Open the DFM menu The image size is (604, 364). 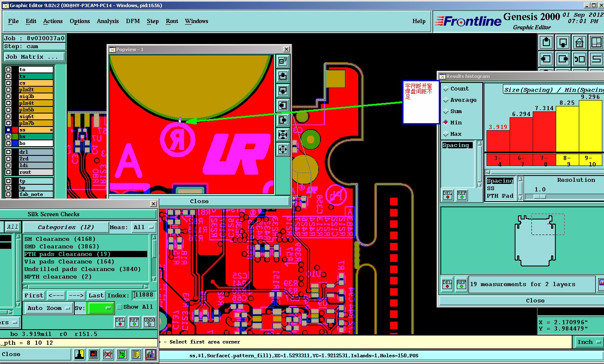click(x=133, y=21)
